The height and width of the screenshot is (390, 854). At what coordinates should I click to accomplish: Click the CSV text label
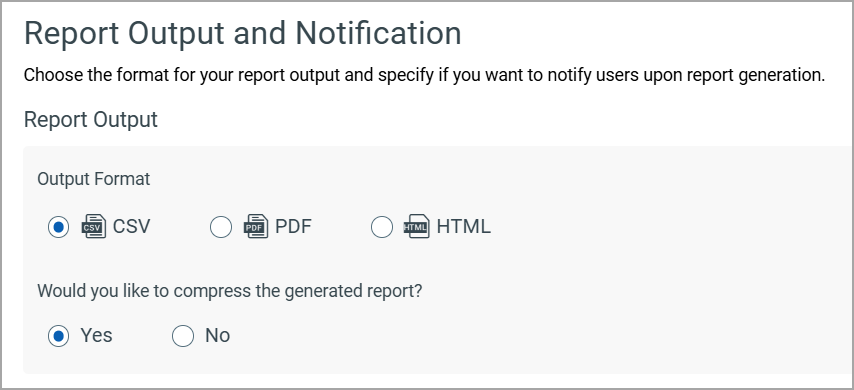pos(131,226)
